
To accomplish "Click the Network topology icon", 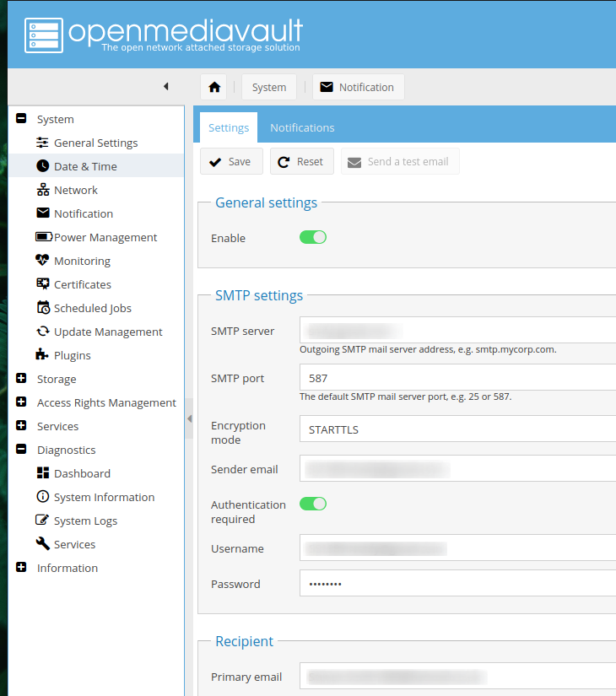I will pyautogui.click(x=43, y=190).
